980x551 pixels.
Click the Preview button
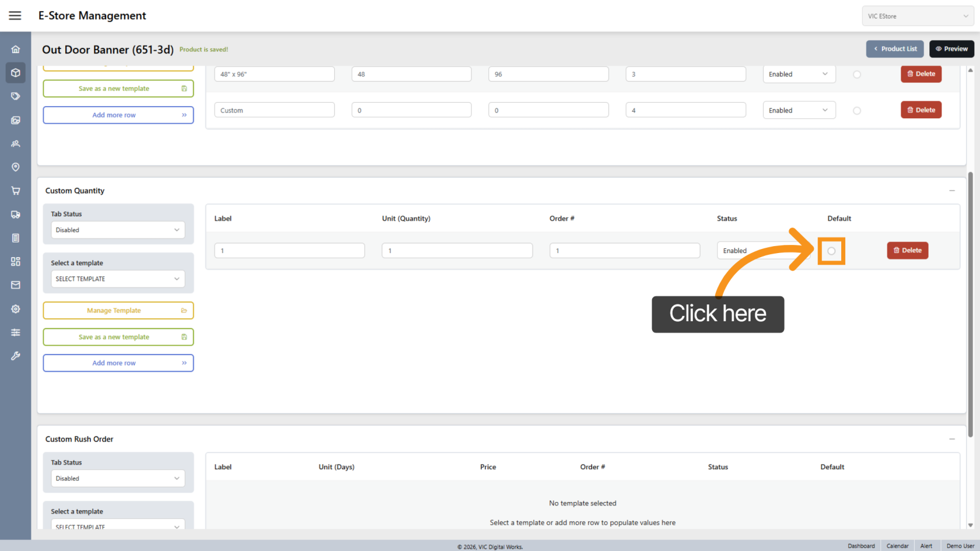click(951, 49)
